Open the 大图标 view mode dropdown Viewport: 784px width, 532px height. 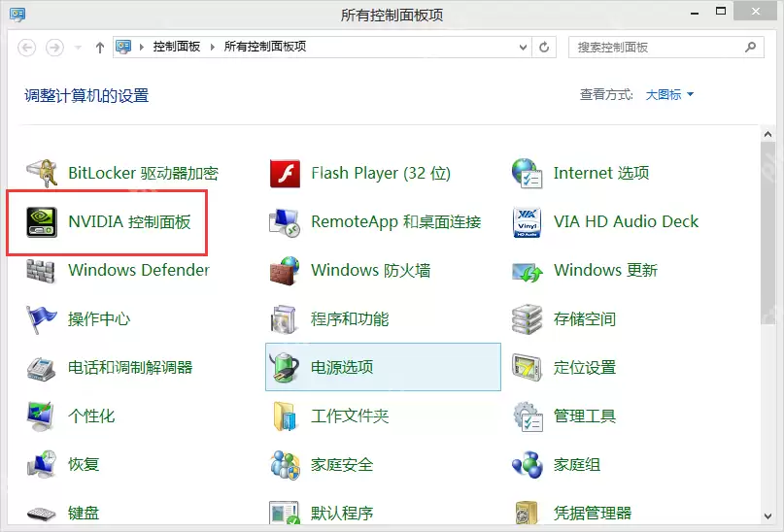click(669, 95)
